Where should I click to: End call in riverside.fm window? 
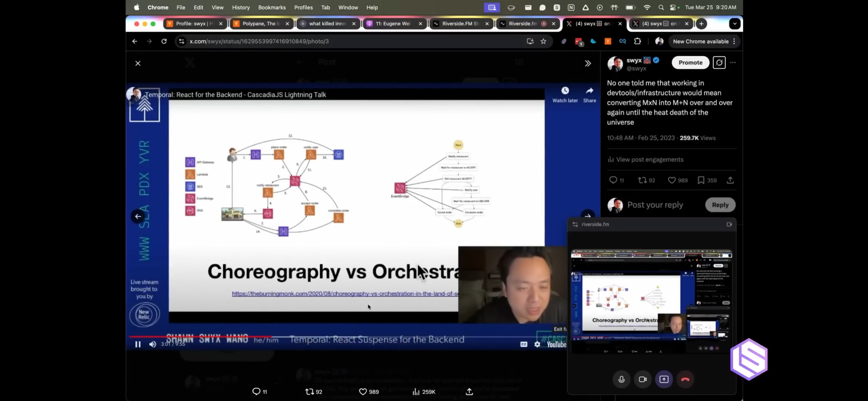click(x=685, y=379)
